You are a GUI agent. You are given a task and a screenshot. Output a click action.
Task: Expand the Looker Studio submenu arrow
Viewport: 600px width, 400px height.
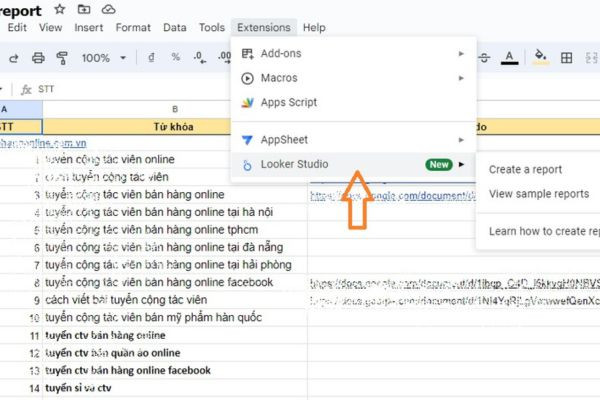(461, 165)
